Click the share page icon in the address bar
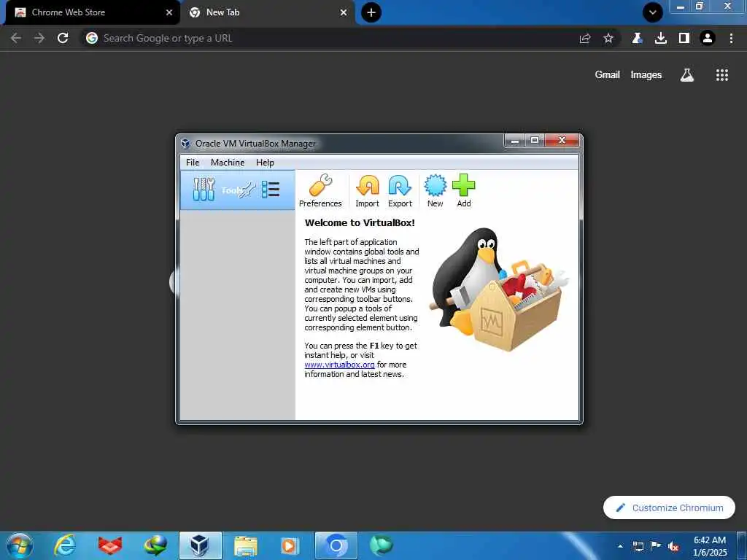This screenshot has height=560, width=747. pos(585,38)
